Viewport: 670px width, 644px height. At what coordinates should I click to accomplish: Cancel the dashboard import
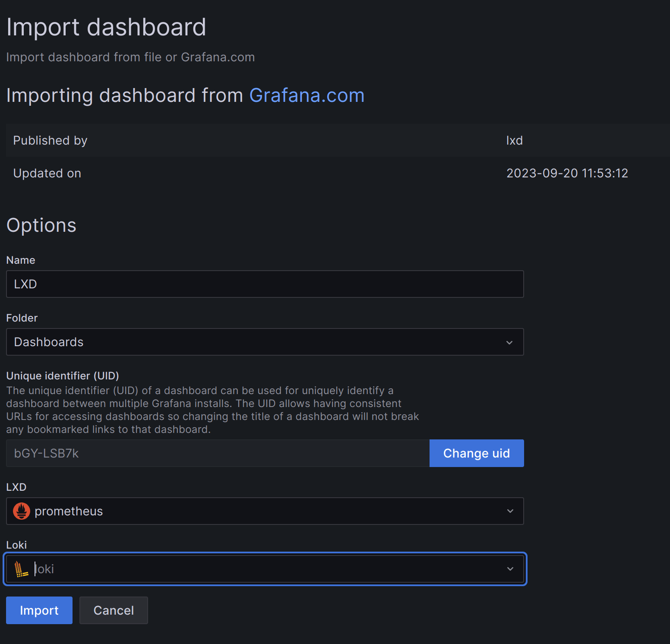click(113, 610)
